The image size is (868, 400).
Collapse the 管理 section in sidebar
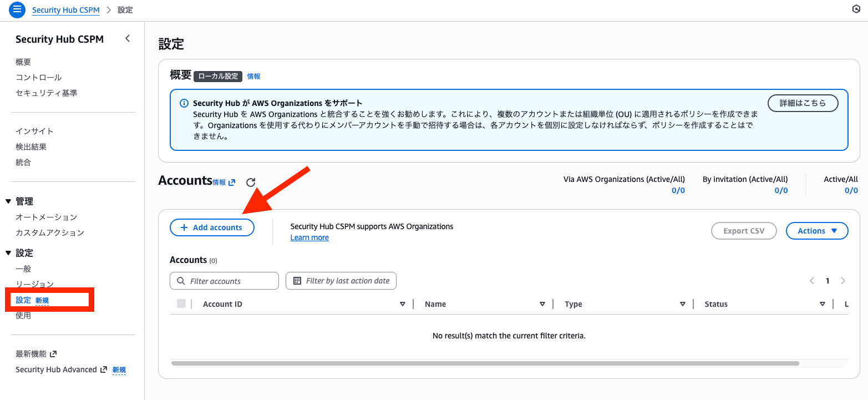8,201
